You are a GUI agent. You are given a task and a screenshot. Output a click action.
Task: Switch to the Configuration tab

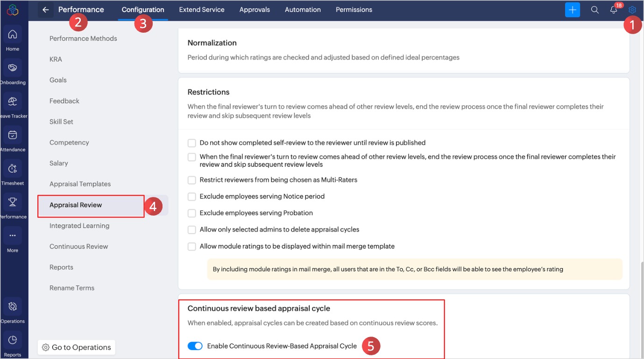tap(143, 10)
